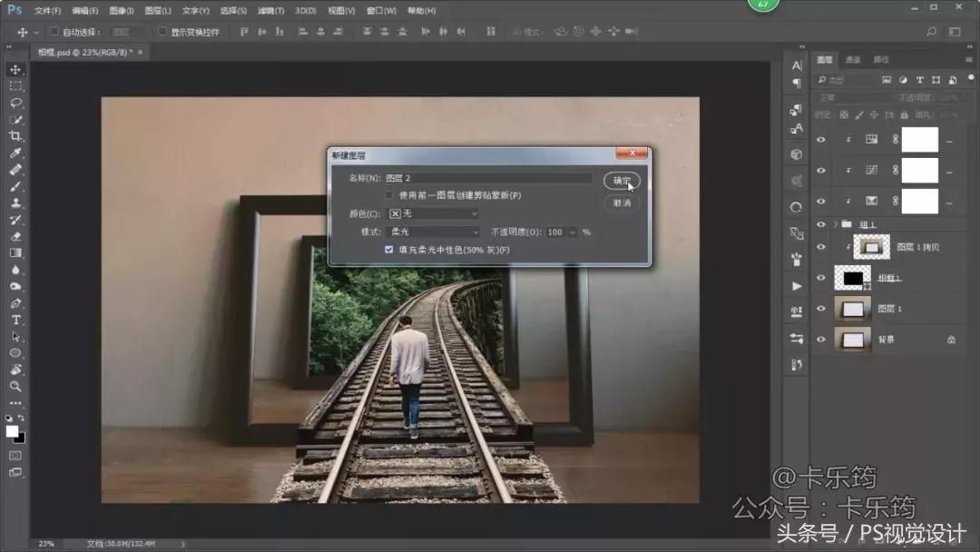Select the Crop tool
980x552 pixels.
15,136
